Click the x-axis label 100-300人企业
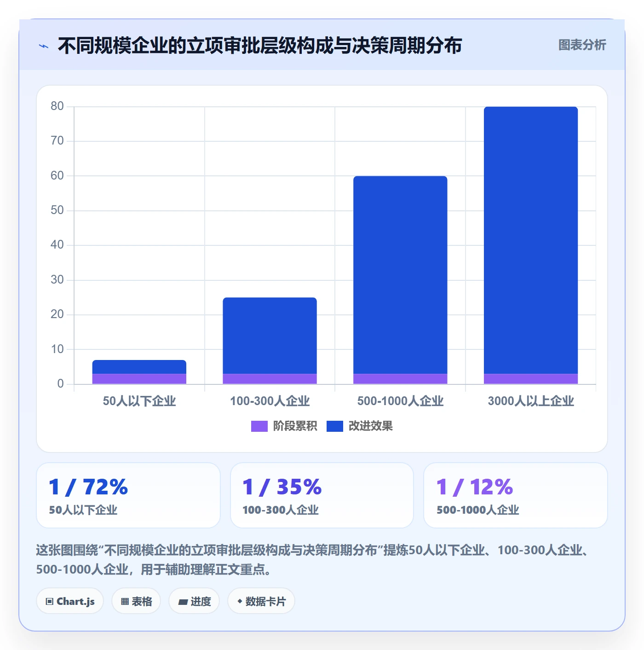The width and height of the screenshot is (644, 650). [270, 401]
